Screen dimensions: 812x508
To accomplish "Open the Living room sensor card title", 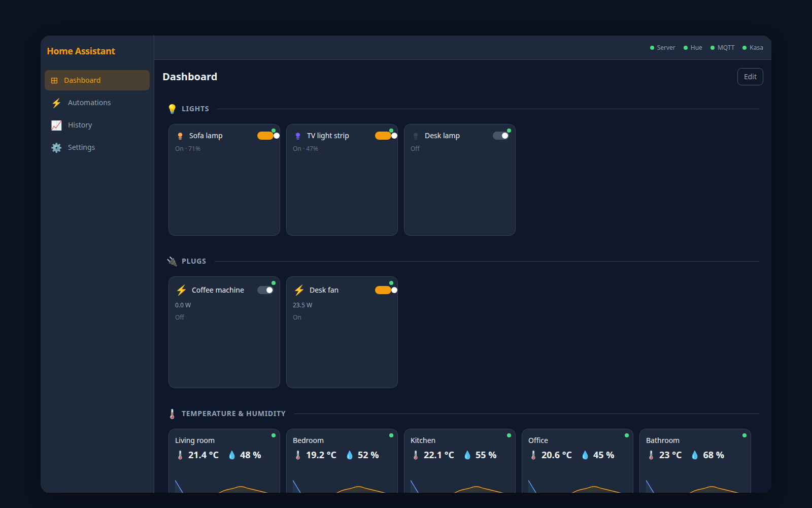I will [x=195, y=440].
